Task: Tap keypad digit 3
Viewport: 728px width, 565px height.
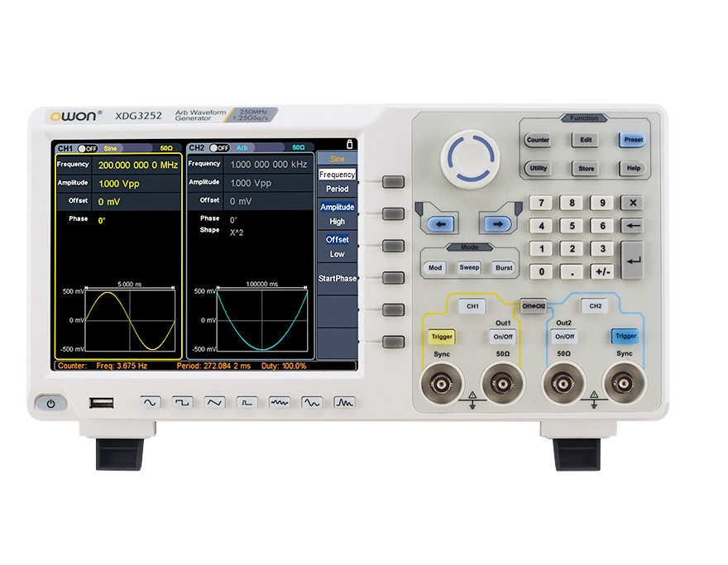Action: [602, 248]
